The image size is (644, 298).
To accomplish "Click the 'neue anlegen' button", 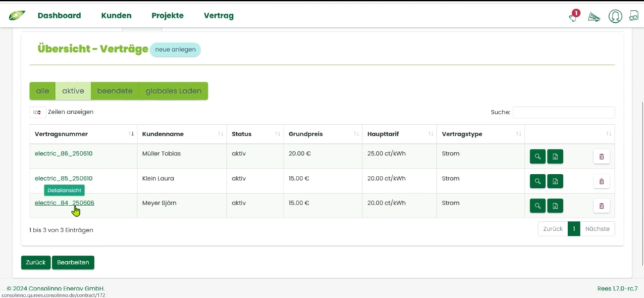I will tap(175, 50).
